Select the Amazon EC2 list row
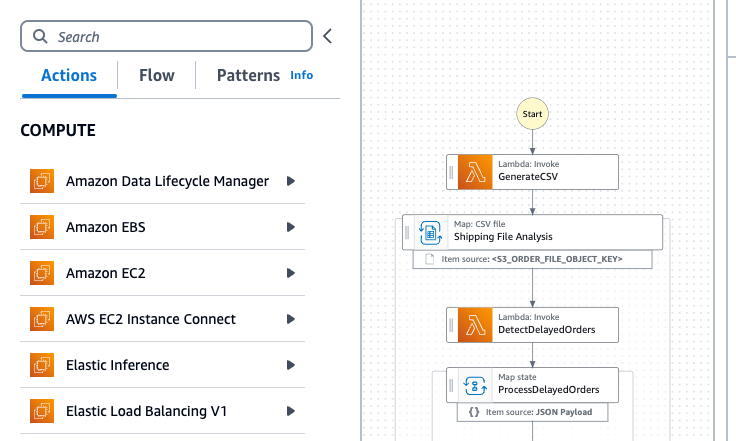Viewport: 736px width, 441px height. coord(162,273)
